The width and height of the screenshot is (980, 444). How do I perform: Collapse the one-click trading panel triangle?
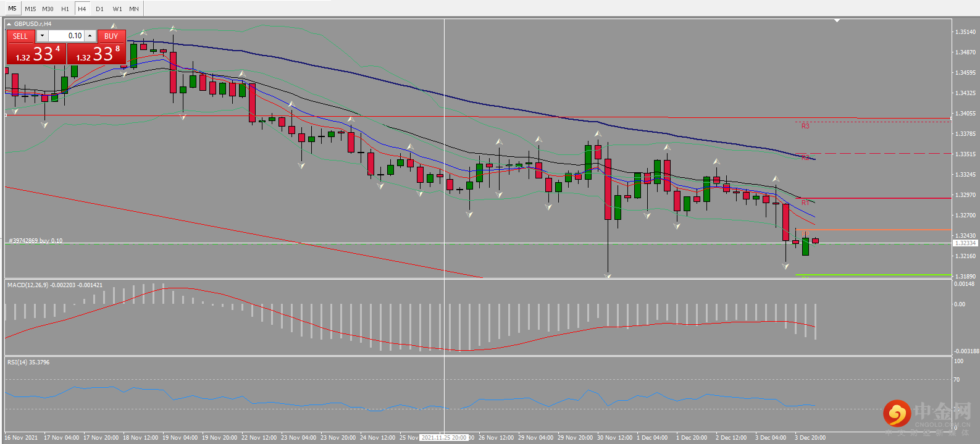coord(9,24)
